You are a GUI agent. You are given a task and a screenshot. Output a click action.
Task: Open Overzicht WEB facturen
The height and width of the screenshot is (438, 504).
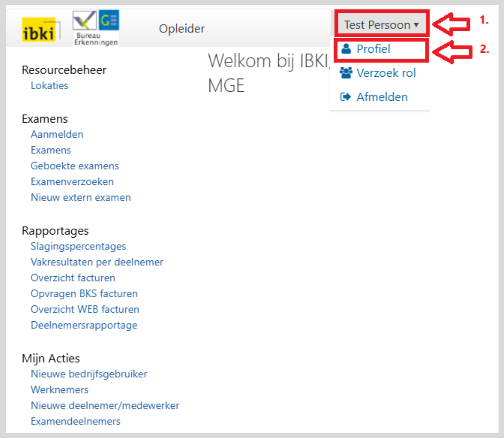click(x=85, y=309)
